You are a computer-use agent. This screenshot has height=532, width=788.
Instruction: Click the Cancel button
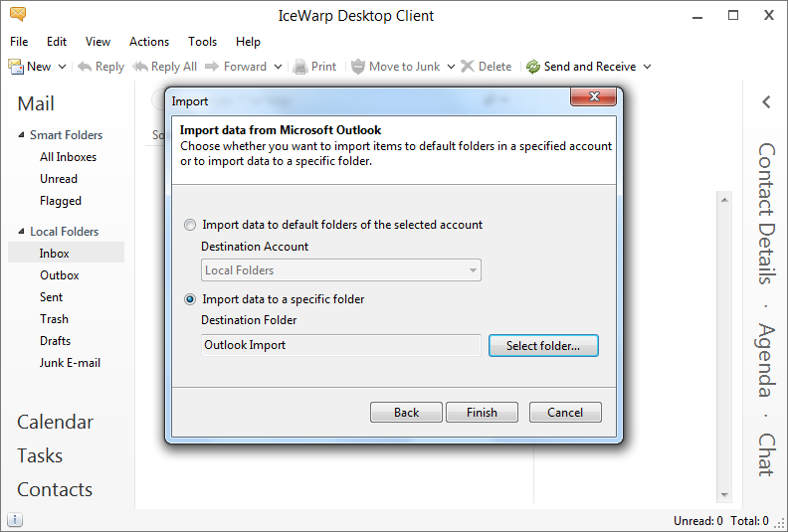pos(565,413)
